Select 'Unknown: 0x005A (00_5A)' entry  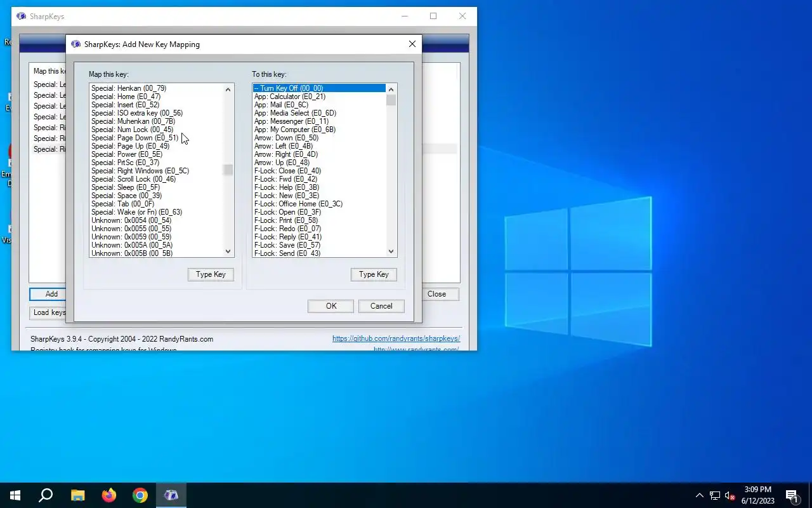(156, 245)
